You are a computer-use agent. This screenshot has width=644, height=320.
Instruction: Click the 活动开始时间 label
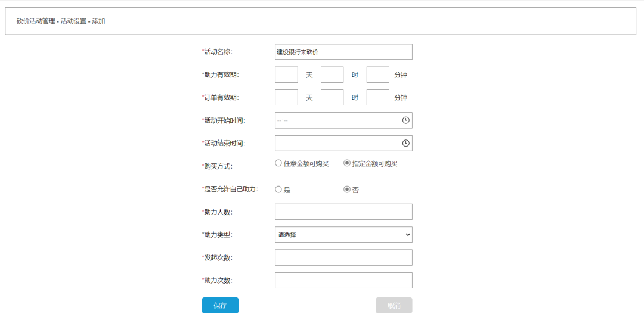click(x=224, y=120)
